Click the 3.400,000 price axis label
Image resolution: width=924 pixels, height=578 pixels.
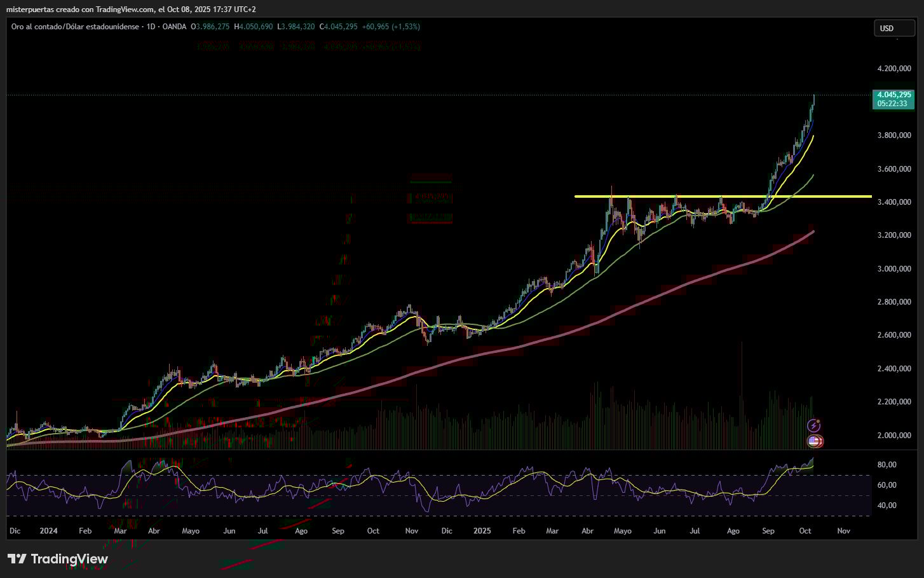(894, 202)
